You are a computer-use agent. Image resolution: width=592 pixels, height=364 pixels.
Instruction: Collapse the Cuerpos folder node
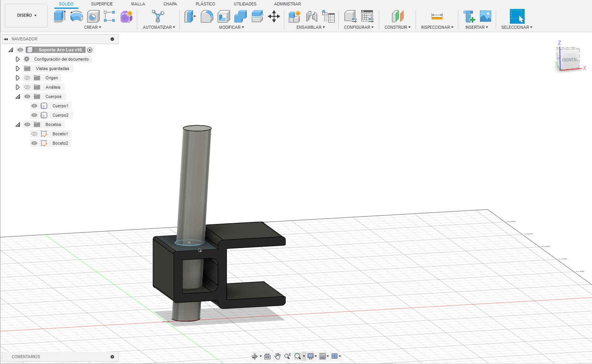(18, 96)
